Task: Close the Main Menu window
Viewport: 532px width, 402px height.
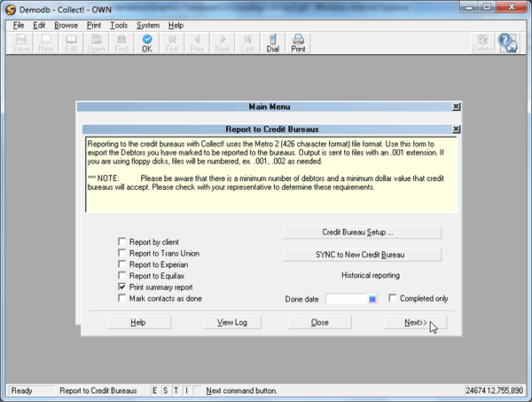Action: (x=457, y=106)
